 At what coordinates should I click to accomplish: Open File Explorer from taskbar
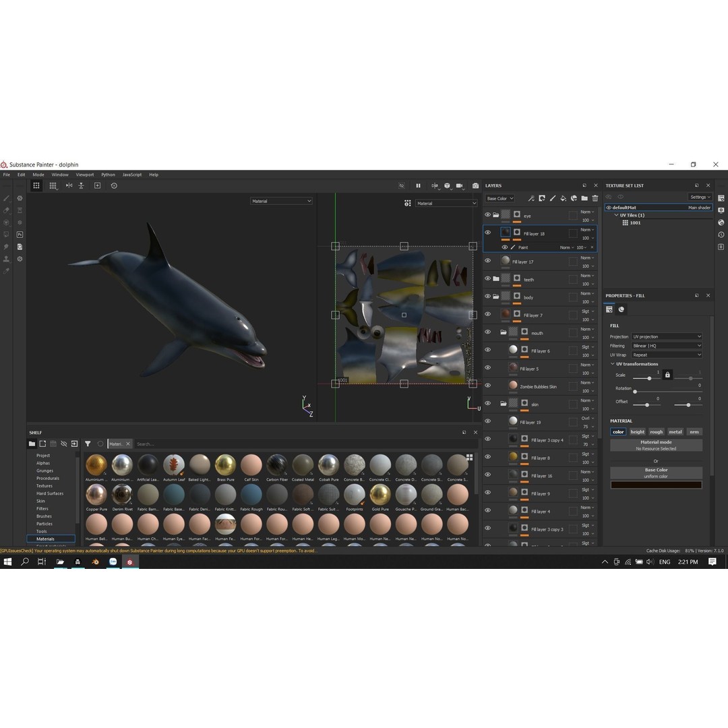pyautogui.click(x=61, y=562)
